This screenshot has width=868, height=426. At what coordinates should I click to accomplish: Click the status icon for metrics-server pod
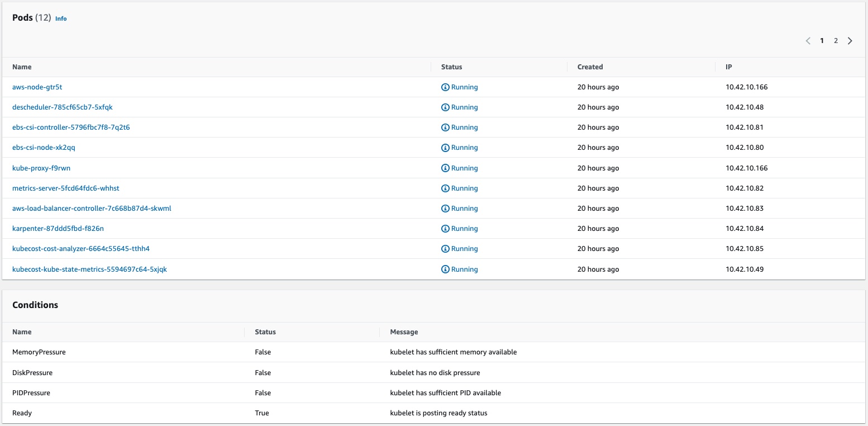[445, 188]
